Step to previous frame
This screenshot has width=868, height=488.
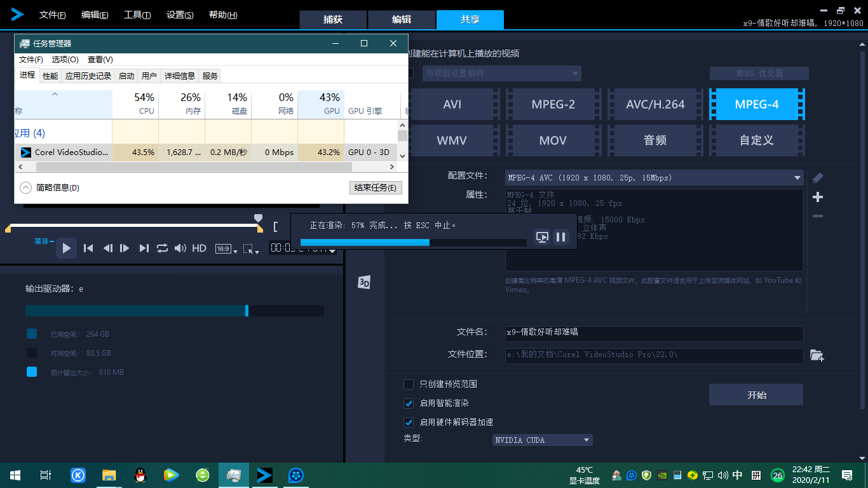107,248
